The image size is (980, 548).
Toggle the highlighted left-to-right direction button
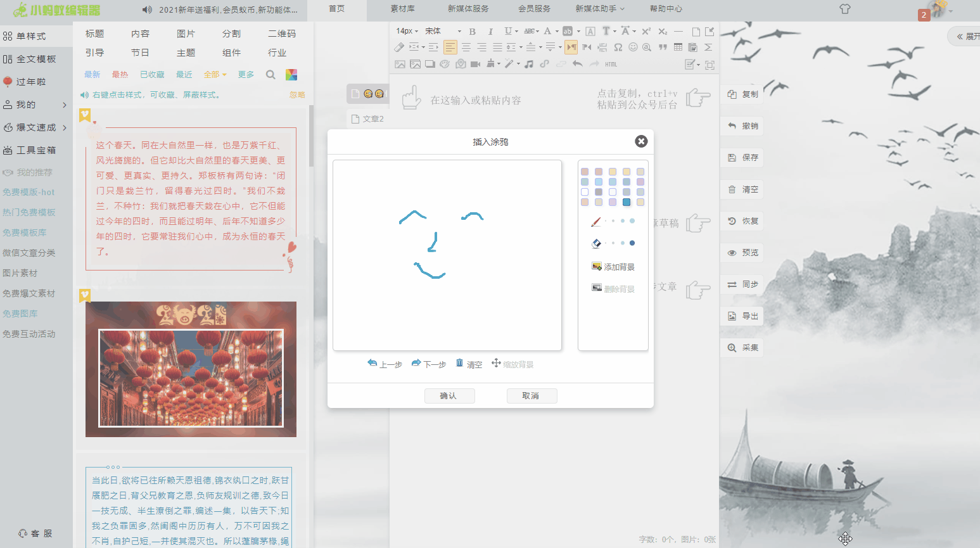(571, 48)
